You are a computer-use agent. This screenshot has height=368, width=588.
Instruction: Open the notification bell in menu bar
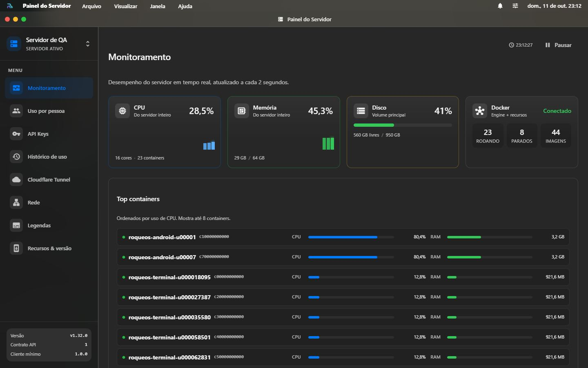point(500,6)
